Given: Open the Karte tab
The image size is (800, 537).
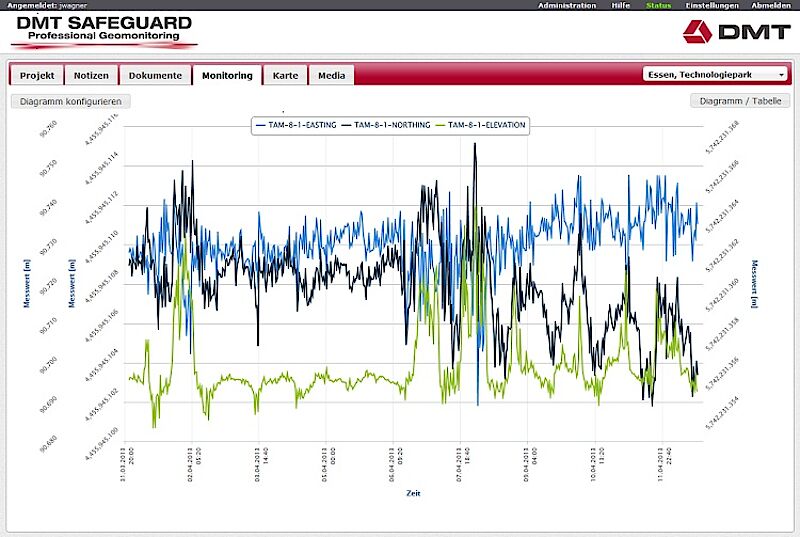Looking at the screenshot, I should pyautogui.click(x=285, y=75).
